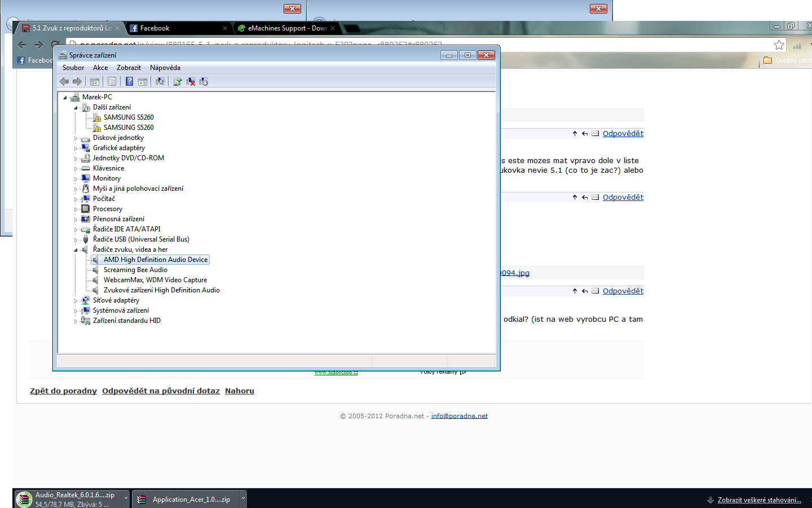812x508 pixels.
Task: Open the Nápověda menu
Action: pyautogui.click(x=165, y=68)
